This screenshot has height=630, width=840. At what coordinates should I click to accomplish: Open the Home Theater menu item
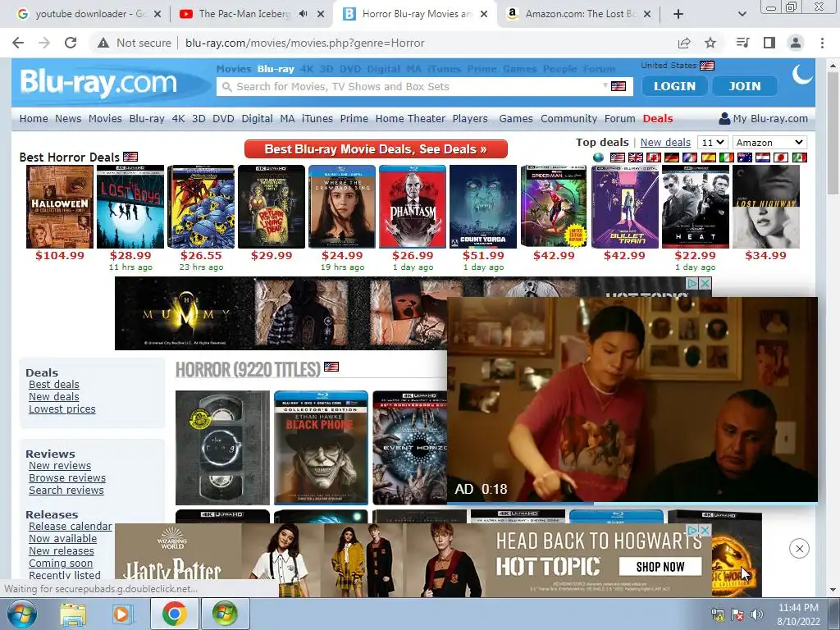[x=410, y=118]
